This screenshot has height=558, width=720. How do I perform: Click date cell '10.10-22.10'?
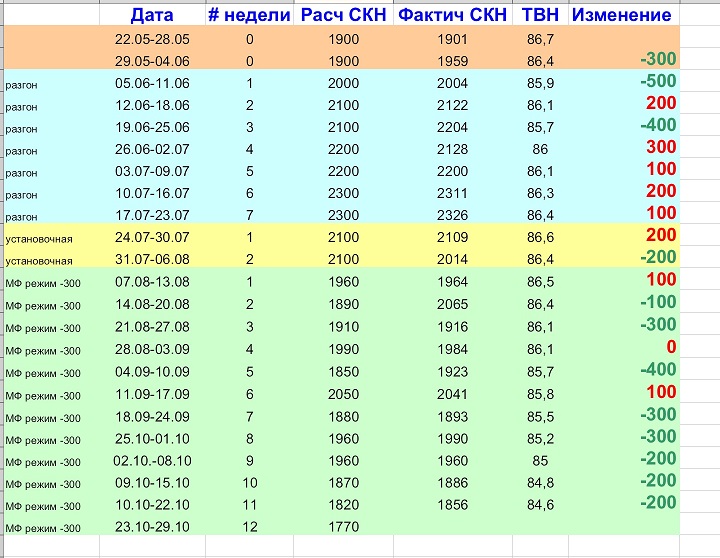[x=152, y=505]
